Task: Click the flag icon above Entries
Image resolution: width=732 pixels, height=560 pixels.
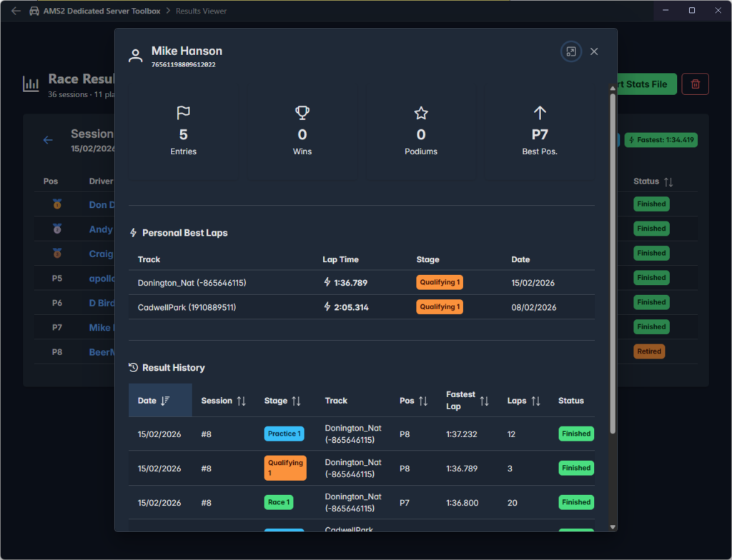Action: coord(183,113)
